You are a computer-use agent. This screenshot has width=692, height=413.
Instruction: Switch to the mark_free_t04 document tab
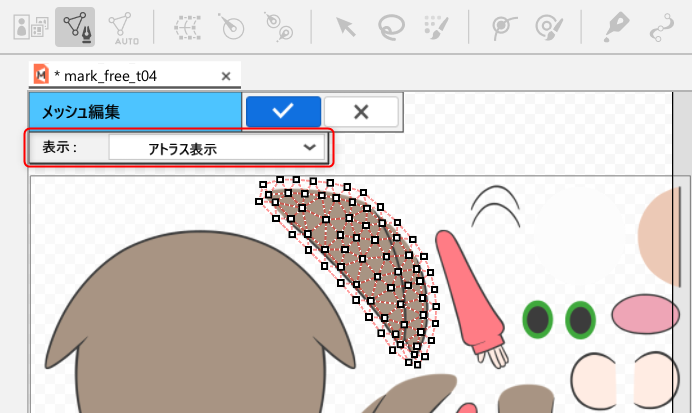click(110, 75)
